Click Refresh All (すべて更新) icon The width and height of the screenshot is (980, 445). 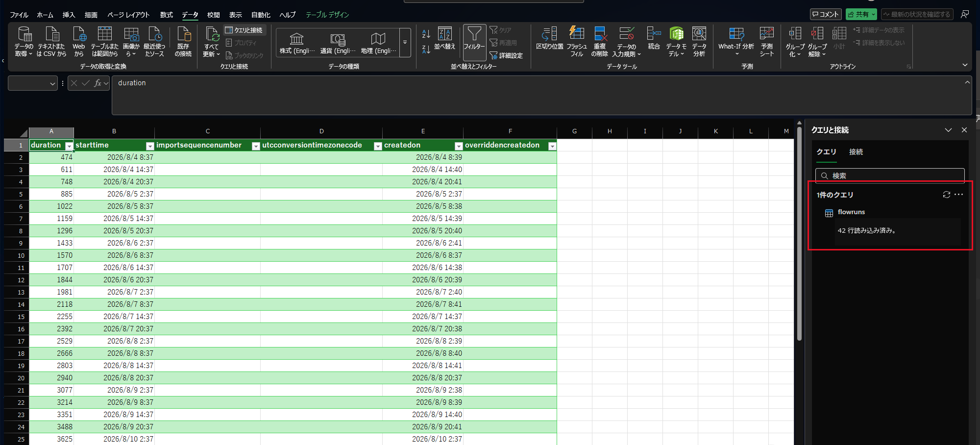click(212, 34)
